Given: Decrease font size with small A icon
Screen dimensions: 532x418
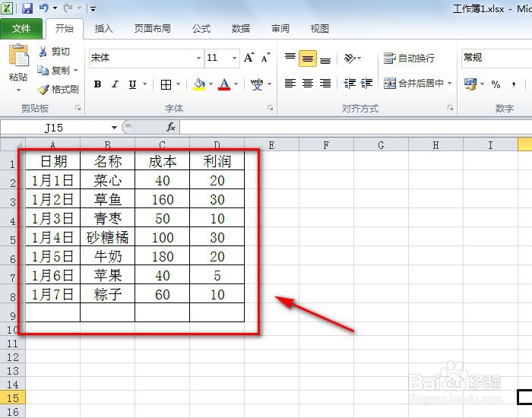Looking at the screenshot, I should coord(265,57).
